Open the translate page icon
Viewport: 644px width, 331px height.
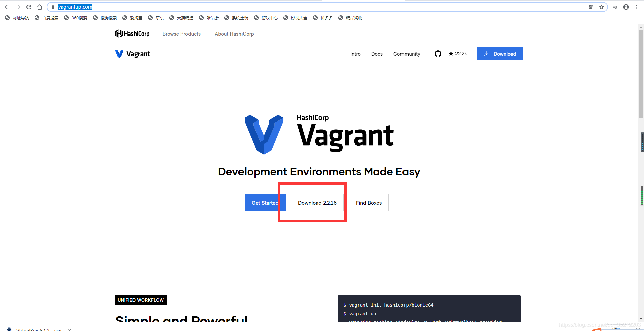pos(591,7)
